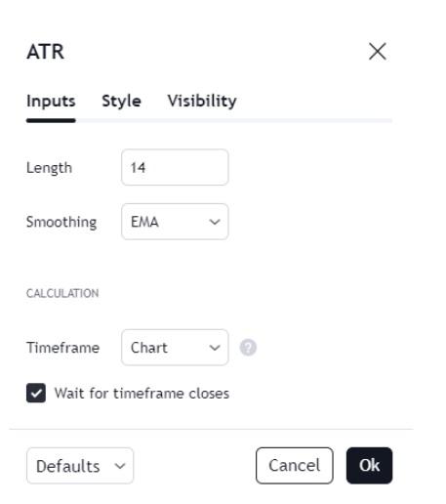The width and height of the screenshot is (446, 504).
Task: Discard changes with the Cancel button
Action: point(295,466)
